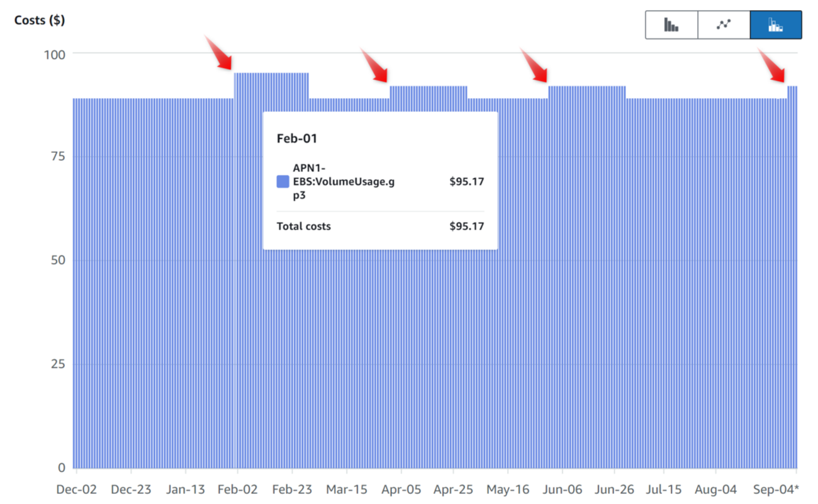Click the Mar-15 date label
Viewport: 818px width, 504px height.
coord(347,490)
